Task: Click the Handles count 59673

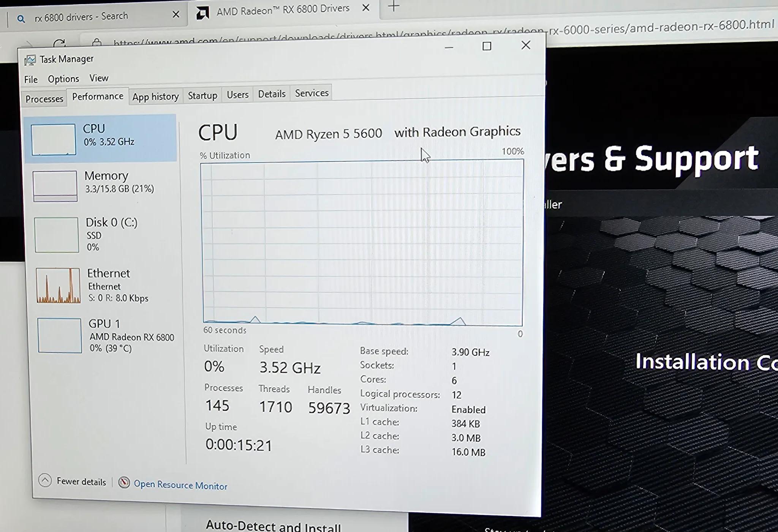Action: pos(329,408)
